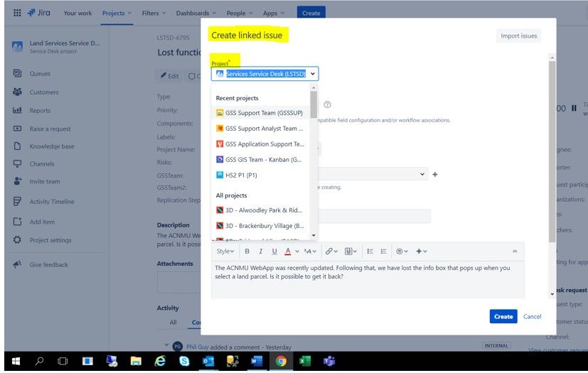
Task: Click Give feedback in sidebar
Action: (49, 265)
